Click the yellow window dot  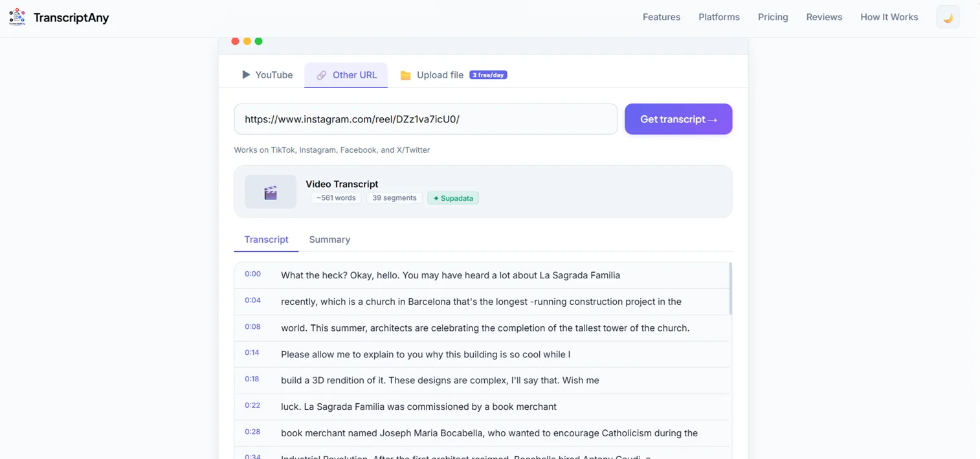(247, 41)
